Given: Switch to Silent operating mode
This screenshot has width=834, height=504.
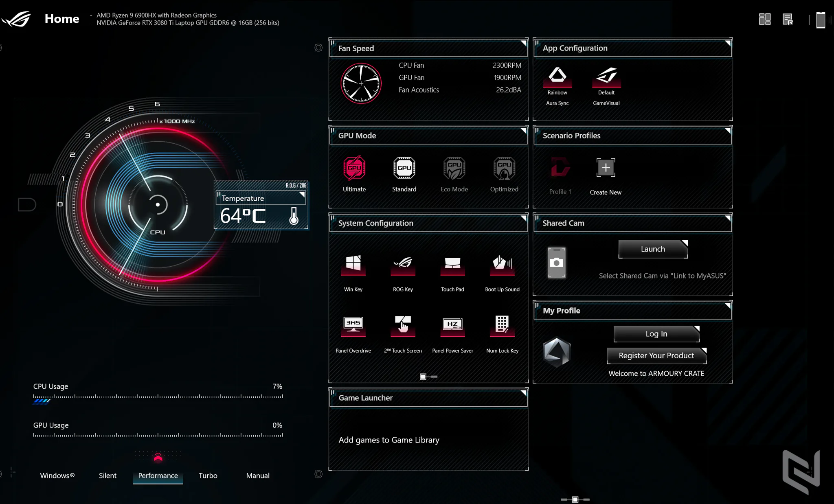Looking at the screenshot, I should coord(108,476).
